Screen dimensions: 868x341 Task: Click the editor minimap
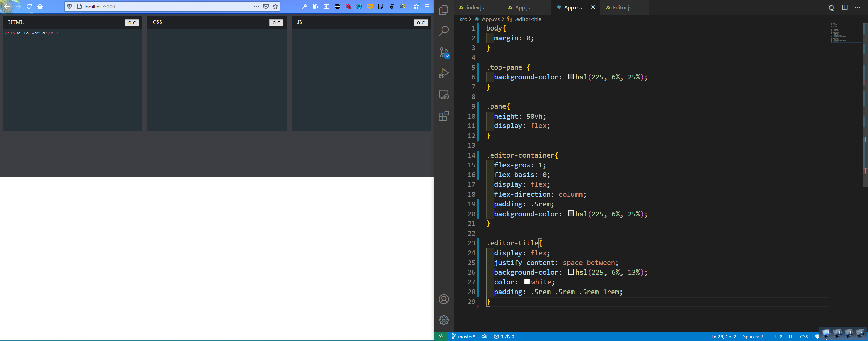click(846, 33)
